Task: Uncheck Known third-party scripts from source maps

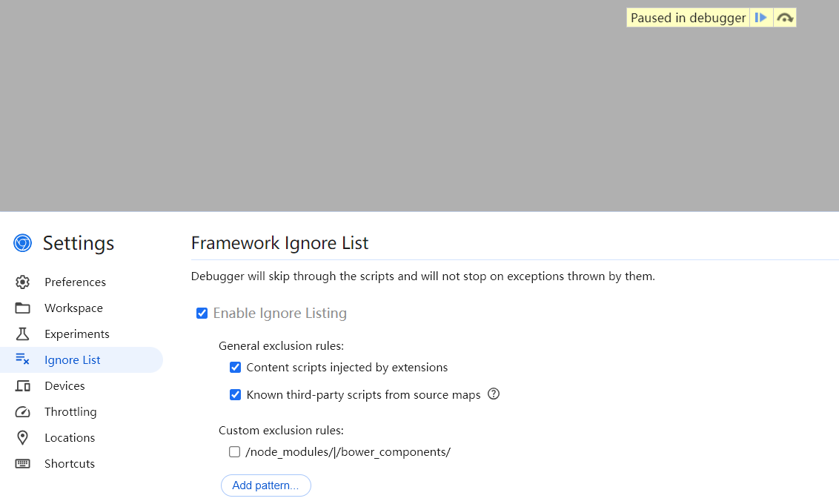Action: click(x=235, y=395)
